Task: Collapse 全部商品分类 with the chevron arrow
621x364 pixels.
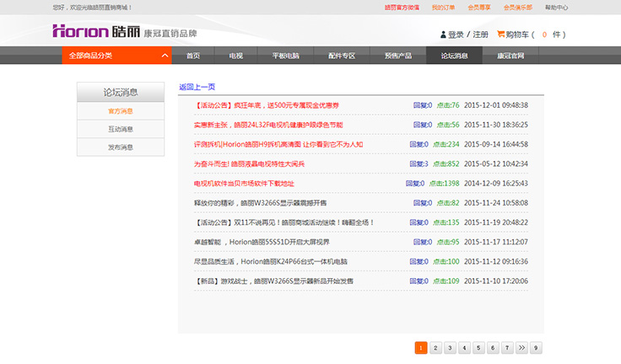Action: [165, 56]
